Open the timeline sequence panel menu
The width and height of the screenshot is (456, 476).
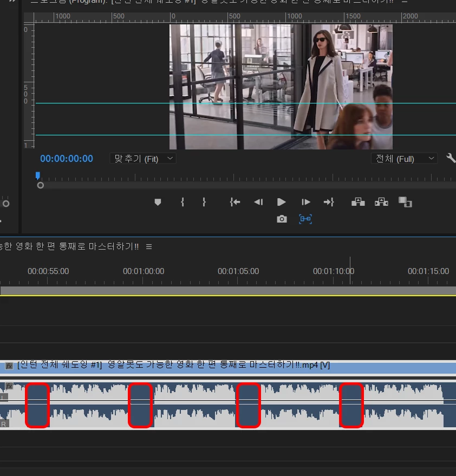[149, 246]
